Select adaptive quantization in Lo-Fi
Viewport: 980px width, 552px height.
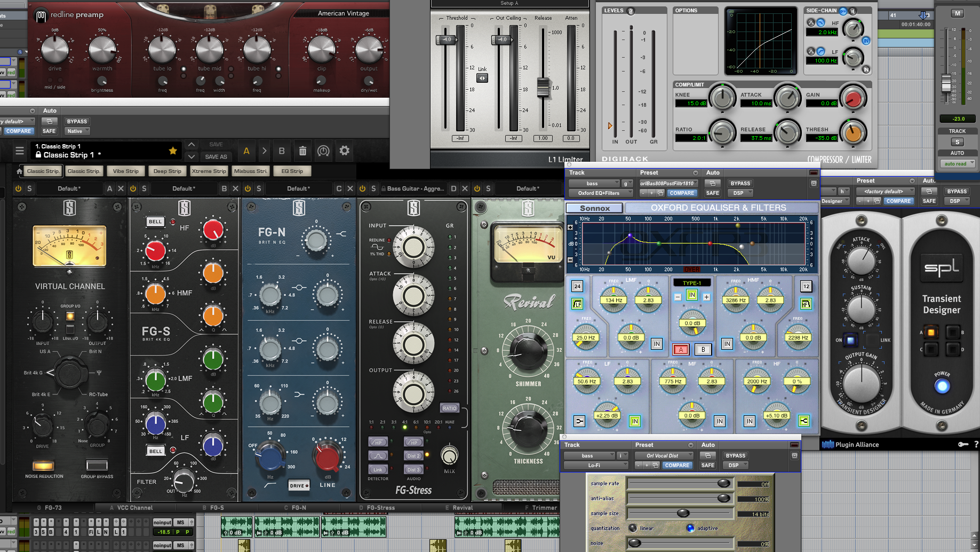[x=690, y=528]
